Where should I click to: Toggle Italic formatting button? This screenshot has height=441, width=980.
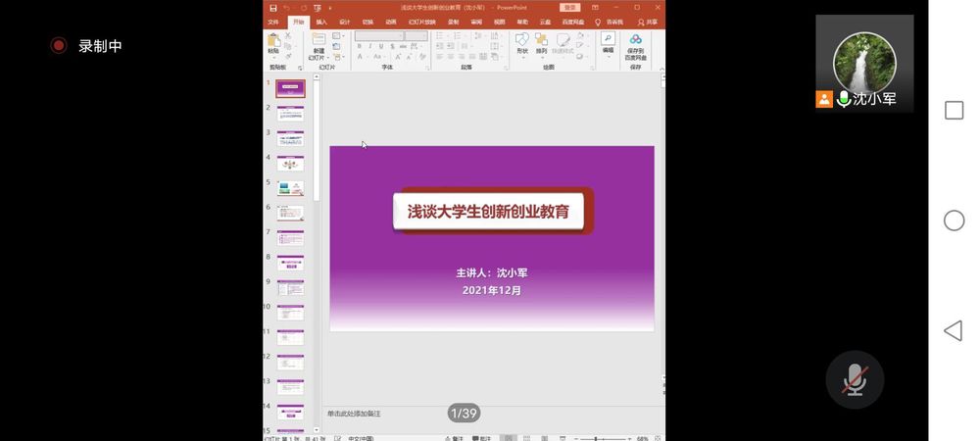click(370, 46)
